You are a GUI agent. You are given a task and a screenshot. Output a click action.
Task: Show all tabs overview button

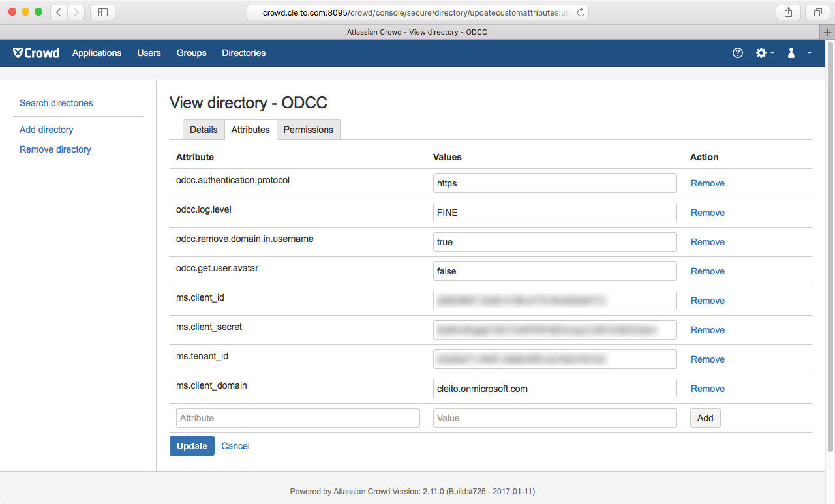(817, 12)
